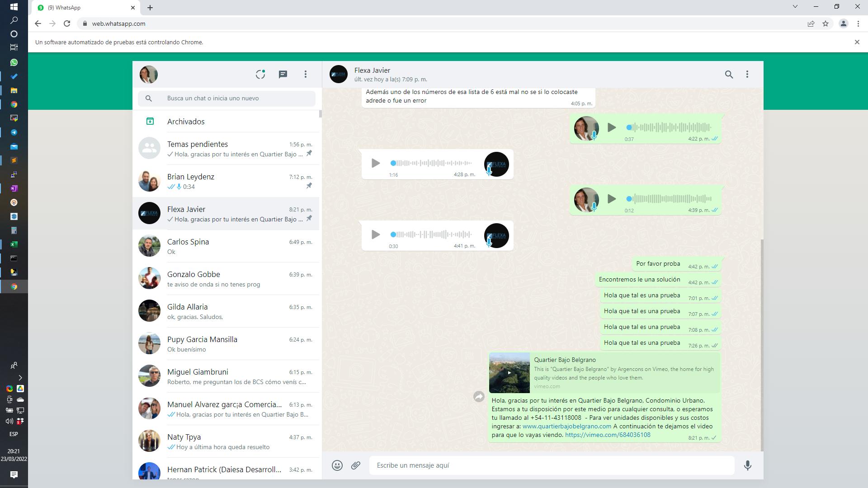Open the Archivados chats section
The image size is (868, 488).
[x=226, y=122]
